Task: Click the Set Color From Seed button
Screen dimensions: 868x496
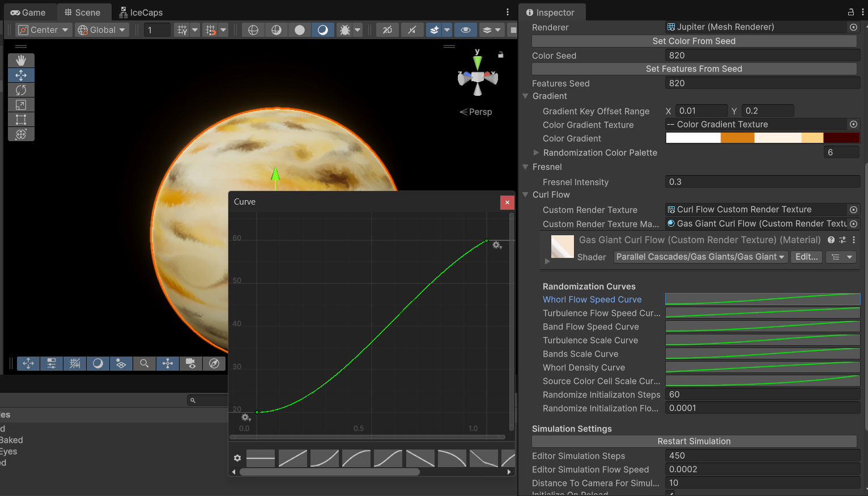Action: coord(693,41)
